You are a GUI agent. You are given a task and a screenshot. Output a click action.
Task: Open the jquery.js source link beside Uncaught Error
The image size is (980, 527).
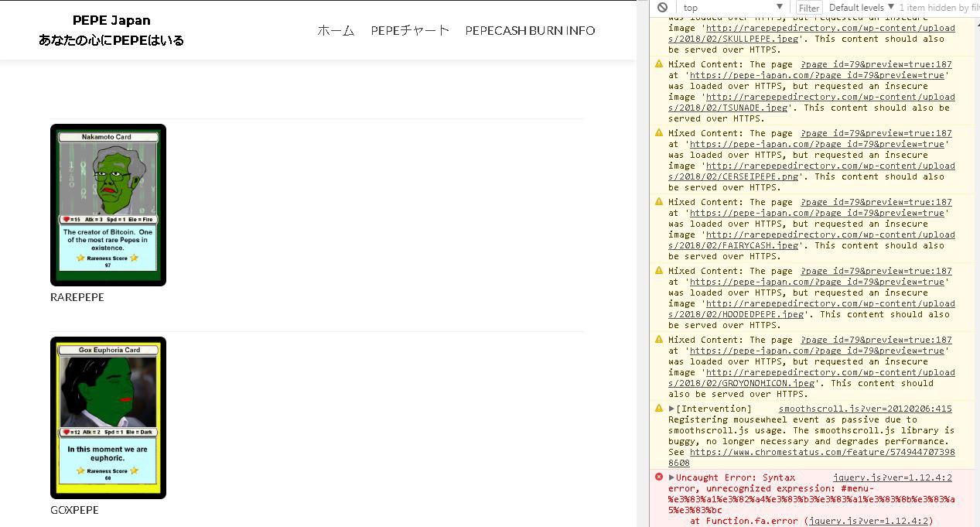tap(893, 477)
